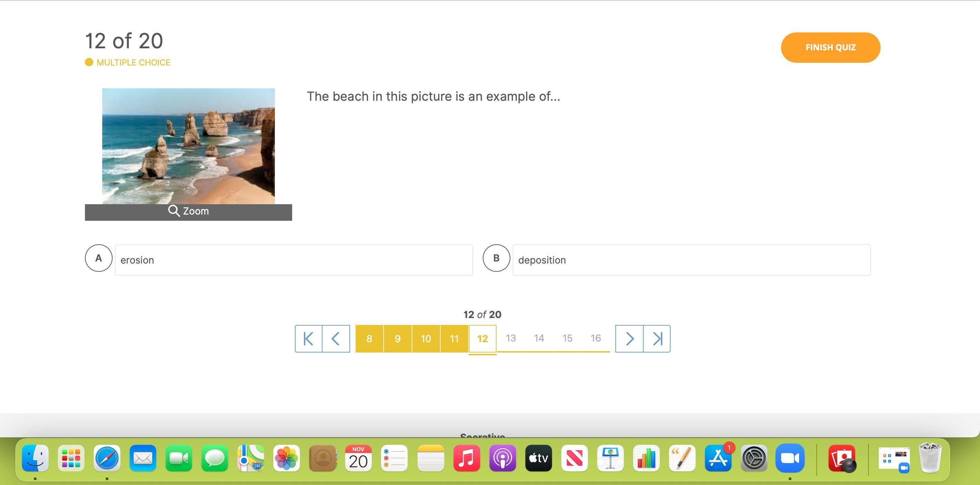
Task: Open question 11 in pagination
Action: [454, 339]
